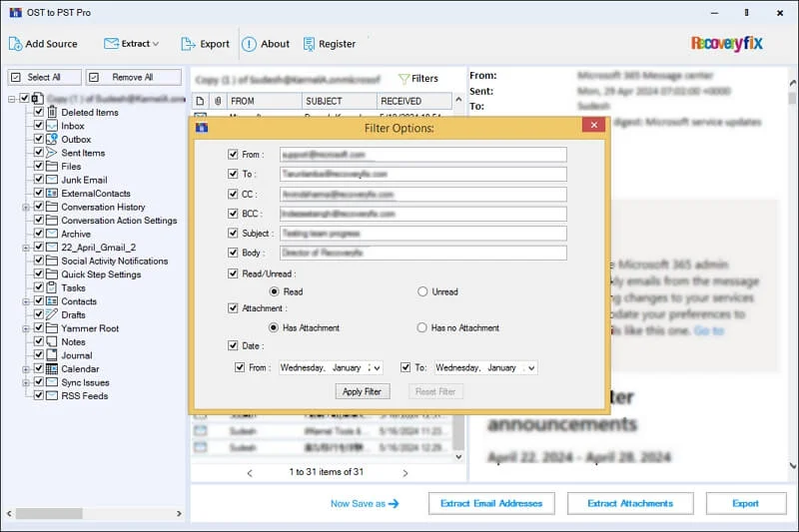799x532 pixels.
Task: Collapse the root mailbox tree node
Action: pos(12,99)
